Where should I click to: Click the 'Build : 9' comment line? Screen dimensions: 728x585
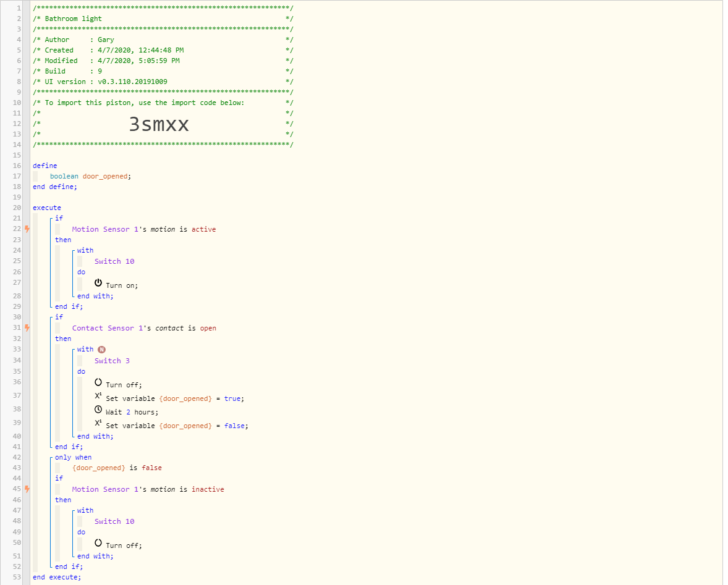[x=163, y=71]
